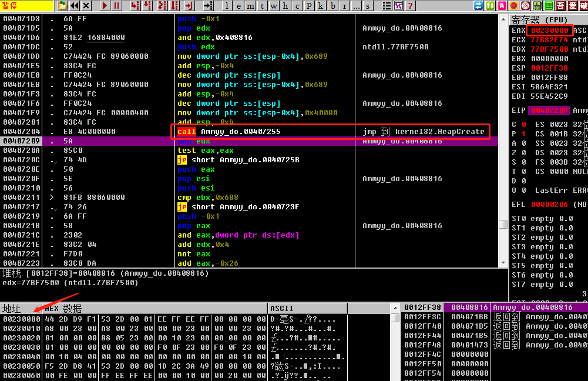Restart the program with the rewind icon
588x381 pixels.
pyautogui.click(x=75, y=6)
